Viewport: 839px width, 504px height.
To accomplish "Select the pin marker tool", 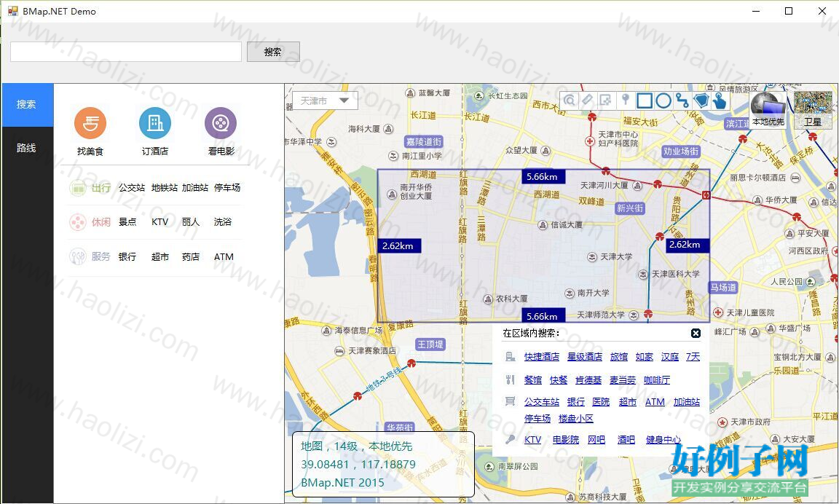I will pyautogui.click(x=625, y=100).
